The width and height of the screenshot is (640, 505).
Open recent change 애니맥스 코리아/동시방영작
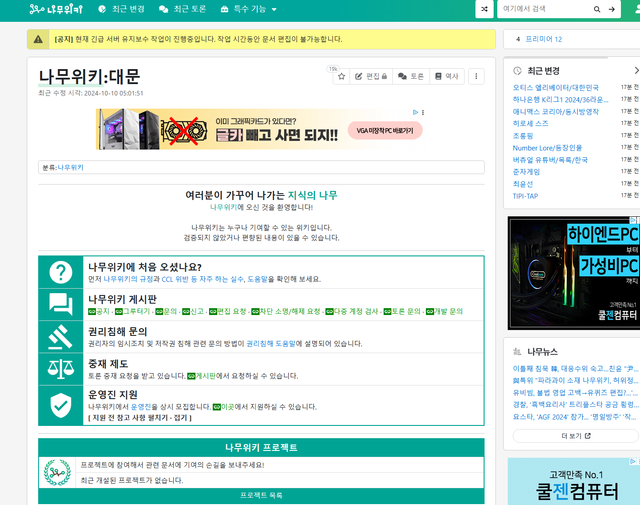[556, 111]
